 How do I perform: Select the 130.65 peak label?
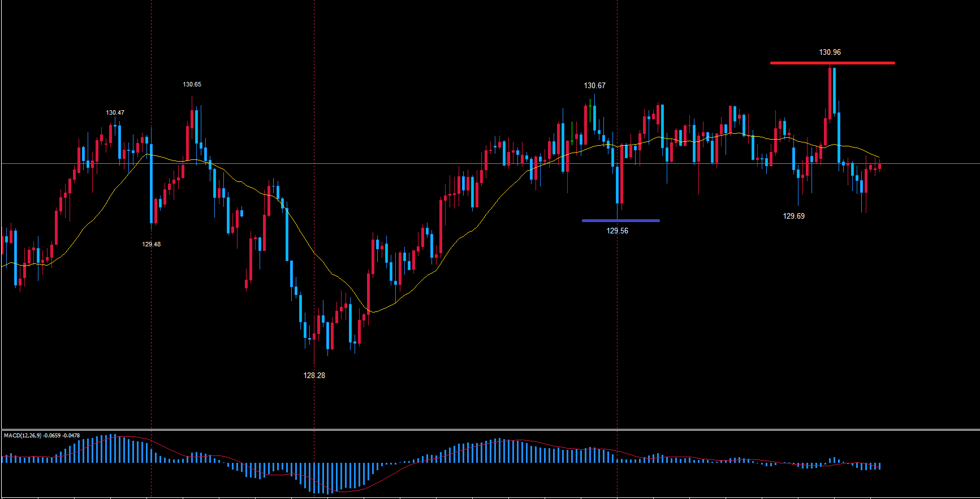[x=192, y=84]
